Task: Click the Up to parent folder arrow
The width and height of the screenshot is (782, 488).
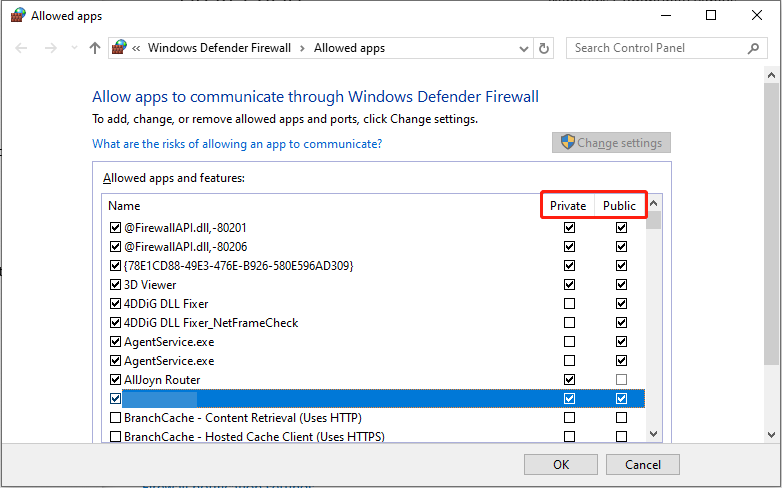Action: (95, 48)
